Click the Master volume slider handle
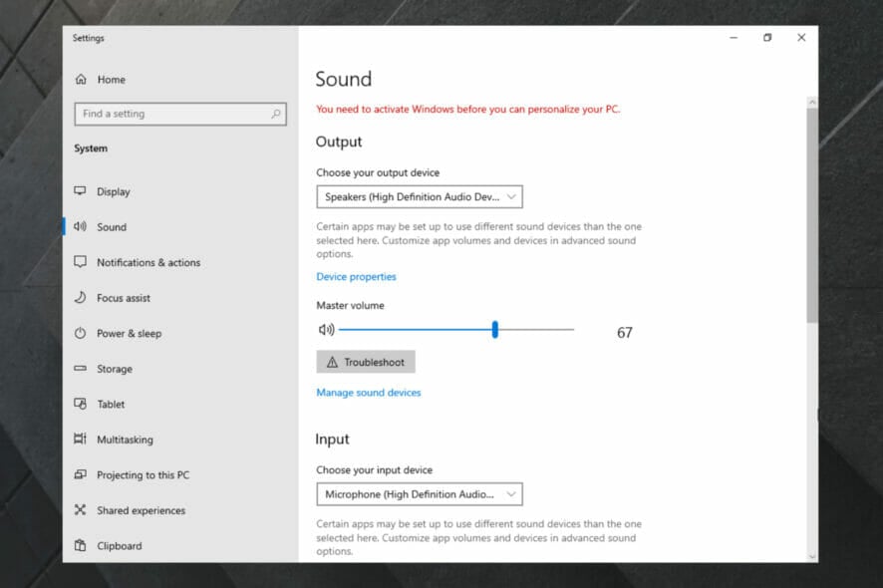 coord(495,330)
